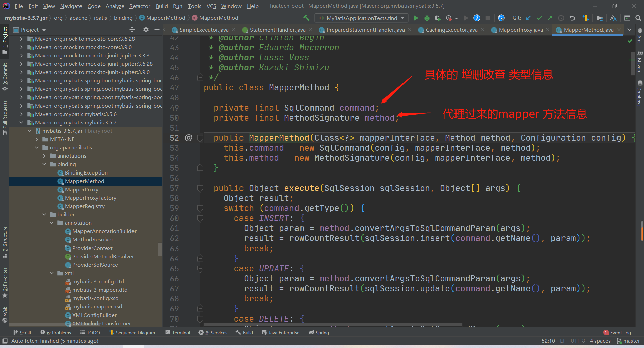Click the gray stop button in toolbar
This screenshot has height=348, width=644.
488,18
